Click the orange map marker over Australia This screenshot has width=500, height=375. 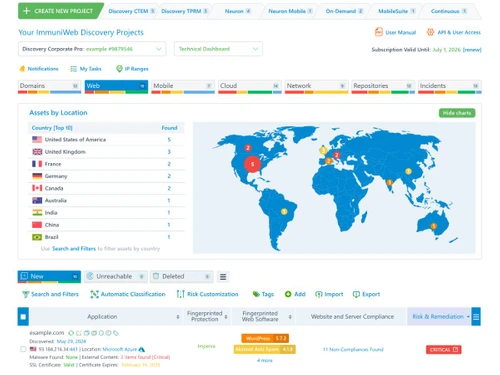tap(433, 226)
